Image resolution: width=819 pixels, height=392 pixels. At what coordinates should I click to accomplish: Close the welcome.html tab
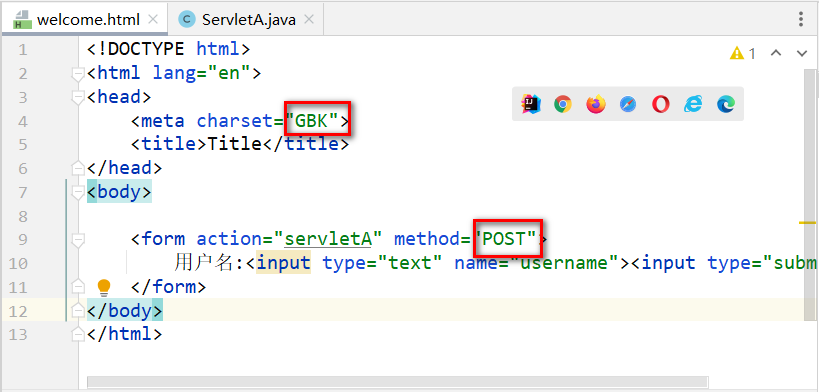(x=153, y=20)
